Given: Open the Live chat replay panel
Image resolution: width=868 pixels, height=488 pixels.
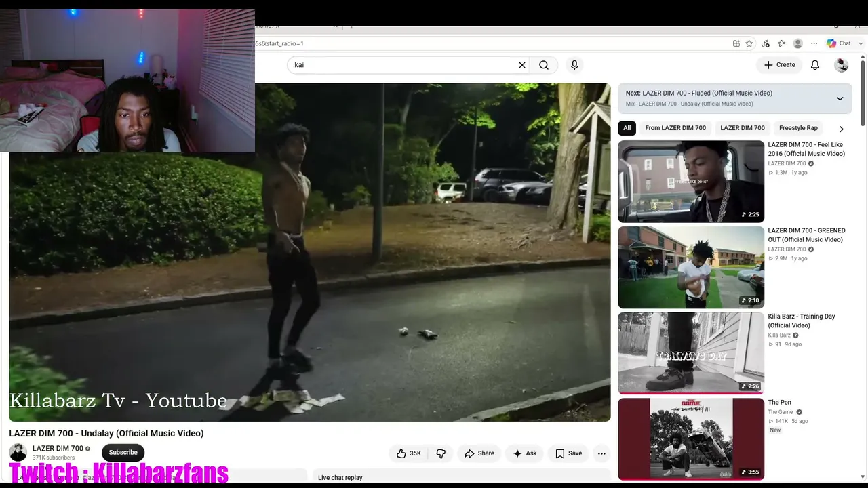Looking at the screenshot, I should tap(340, 477).
